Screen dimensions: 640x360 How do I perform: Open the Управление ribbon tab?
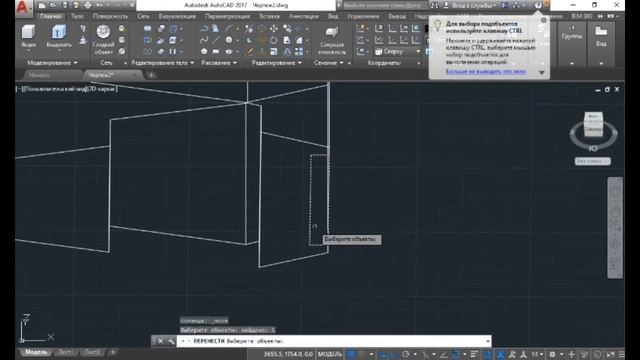(x=363, y=16)
